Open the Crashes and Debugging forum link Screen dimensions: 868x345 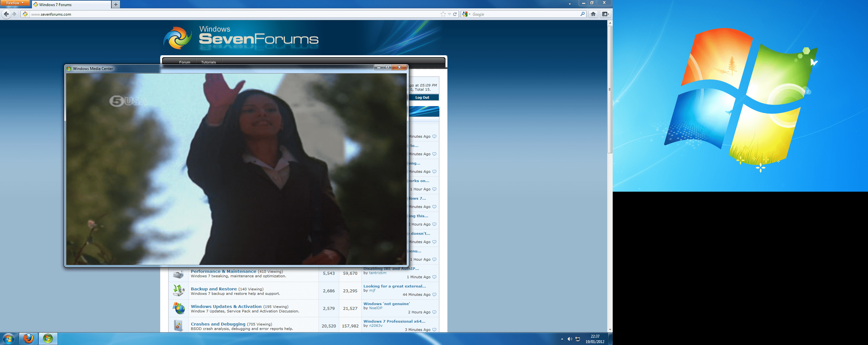pos(218,324)
